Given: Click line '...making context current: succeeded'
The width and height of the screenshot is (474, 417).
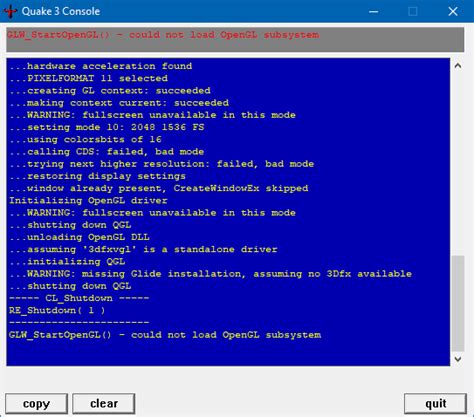Looking at the screenshot, I should (x=119, y=103).
